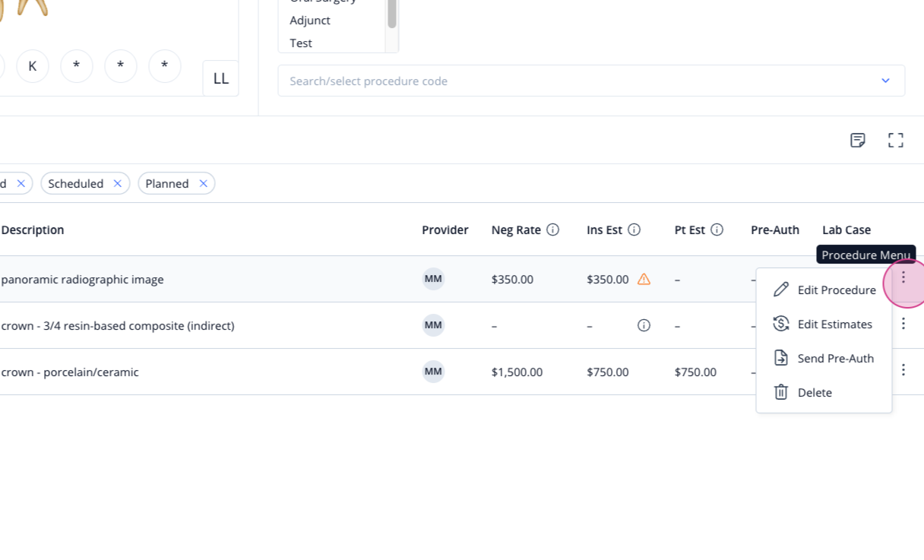Viewport: 924px width, 560px height.
Task: Click the $750.00 patient estimate
Action: tap(695, 372)
